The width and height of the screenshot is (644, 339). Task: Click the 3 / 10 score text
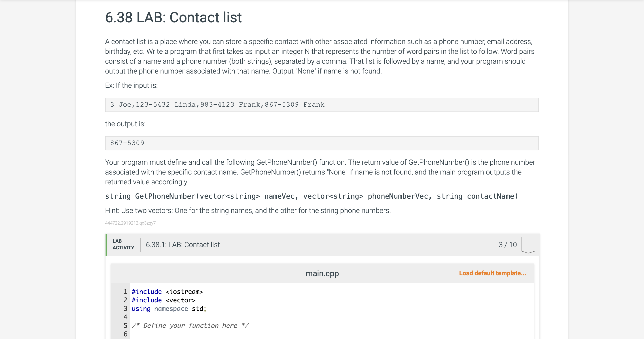click(507, 244)
